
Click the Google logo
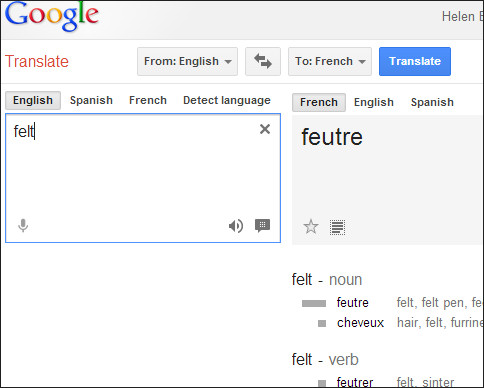click(x=52, y=16)
